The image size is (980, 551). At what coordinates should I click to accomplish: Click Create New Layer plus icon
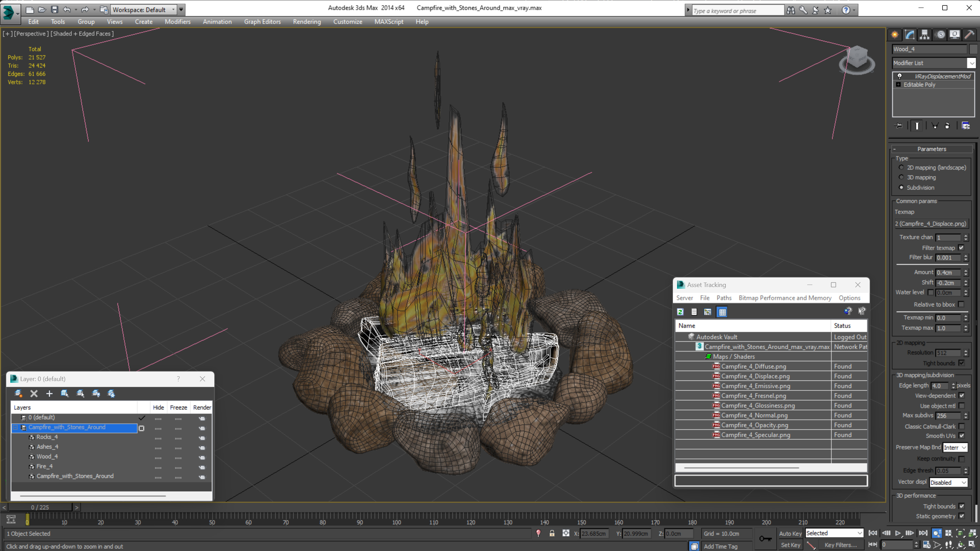click(49, 393)
